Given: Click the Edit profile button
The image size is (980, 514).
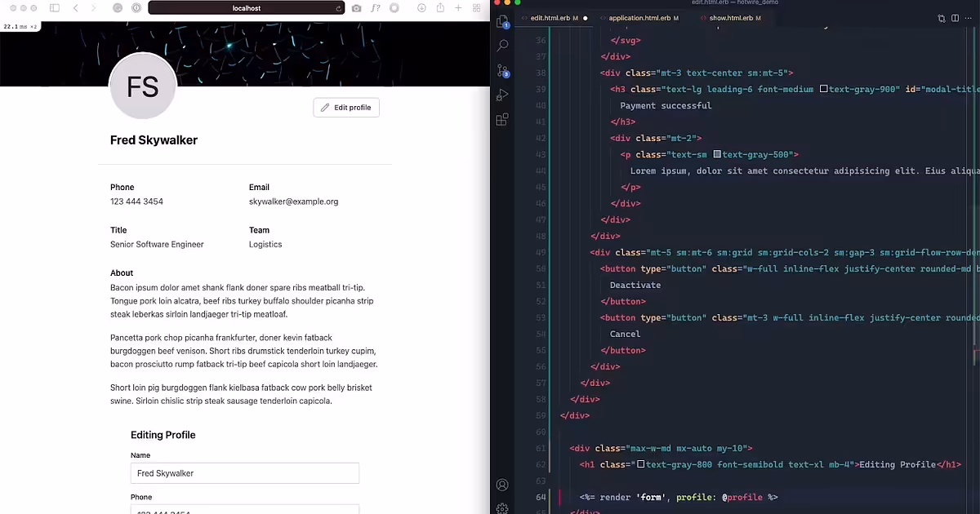Looking at the screenshot, I should pos(346,108).
